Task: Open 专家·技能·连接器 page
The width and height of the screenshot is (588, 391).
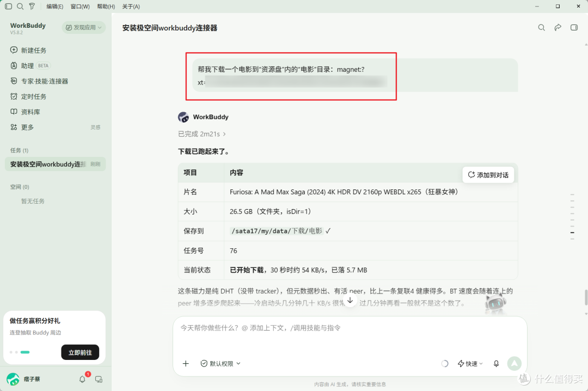Action: coord(39,81)
